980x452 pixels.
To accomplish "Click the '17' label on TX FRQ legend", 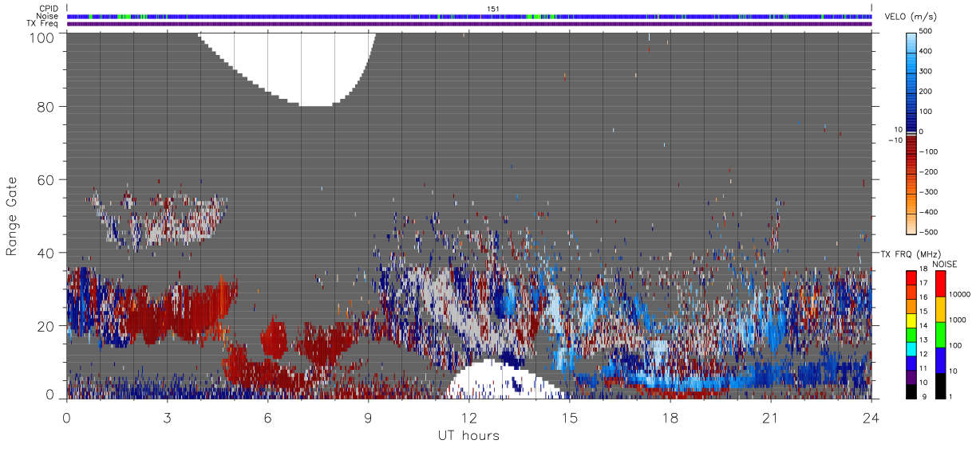I will coord(925,283).
